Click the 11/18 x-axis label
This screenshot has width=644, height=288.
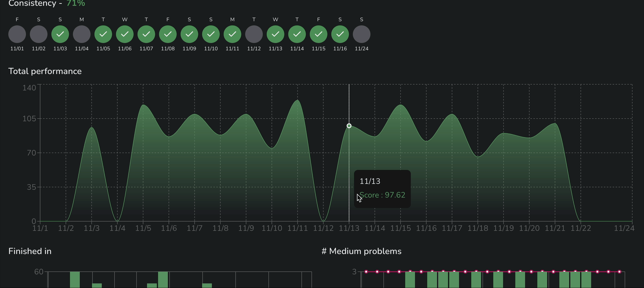coord(478,228)
